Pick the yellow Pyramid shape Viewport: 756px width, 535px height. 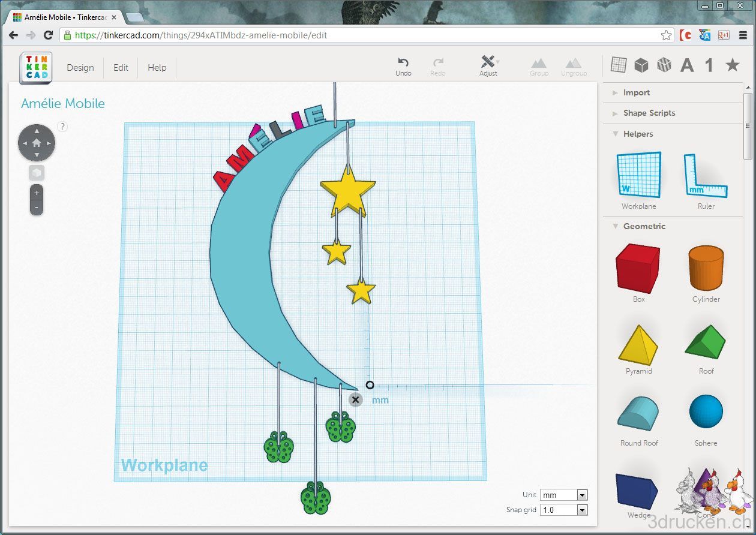pos(638,345)
